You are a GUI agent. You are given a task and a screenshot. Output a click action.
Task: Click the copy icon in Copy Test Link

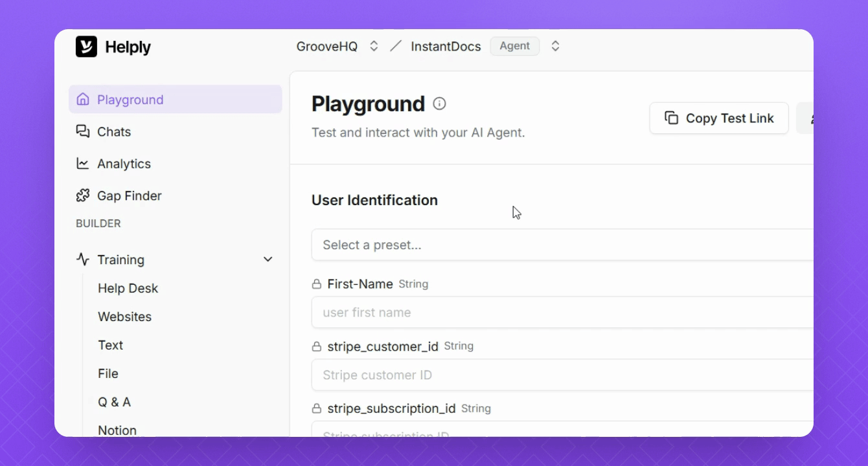(672, 118)
